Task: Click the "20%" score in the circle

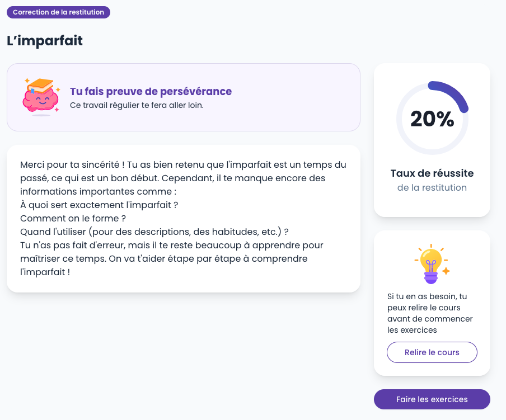Action: pyautogui.click(x=432, y=119)
